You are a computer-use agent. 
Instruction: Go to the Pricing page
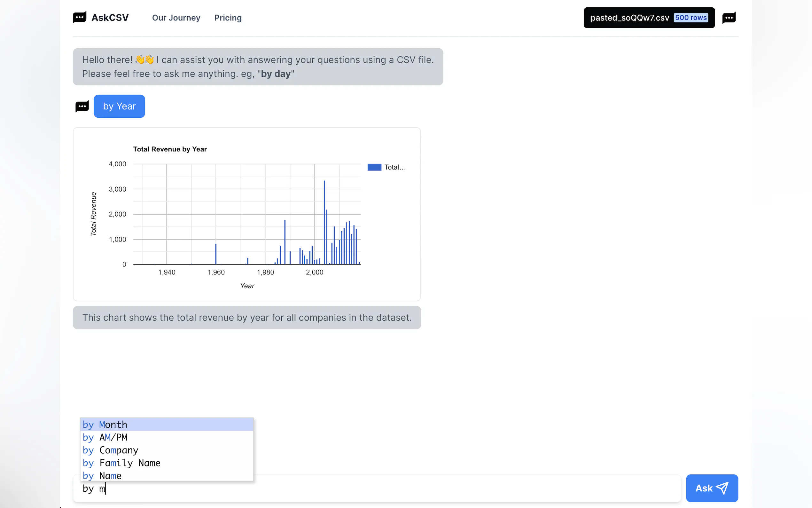click(x=228, y=18)
